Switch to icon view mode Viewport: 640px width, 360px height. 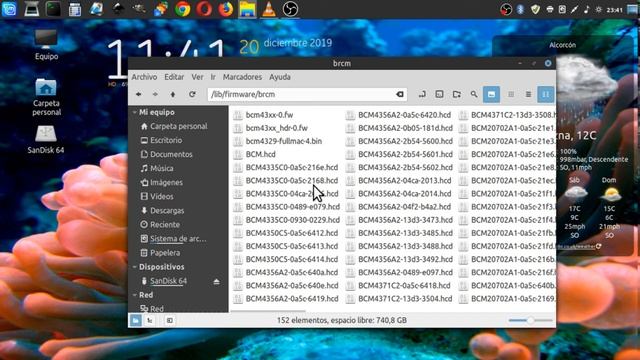(511, 94)
